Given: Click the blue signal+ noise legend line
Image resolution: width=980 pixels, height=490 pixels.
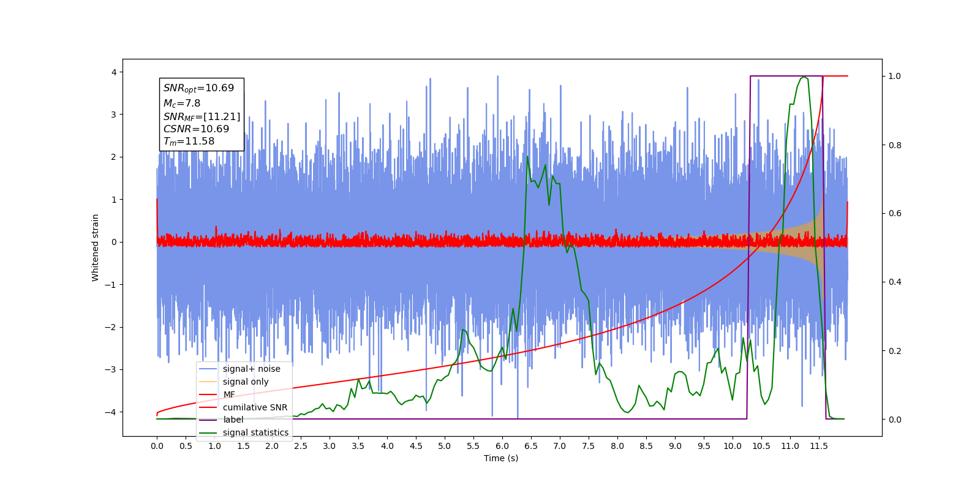Looking at the screenshot, I should click(208, 369).
